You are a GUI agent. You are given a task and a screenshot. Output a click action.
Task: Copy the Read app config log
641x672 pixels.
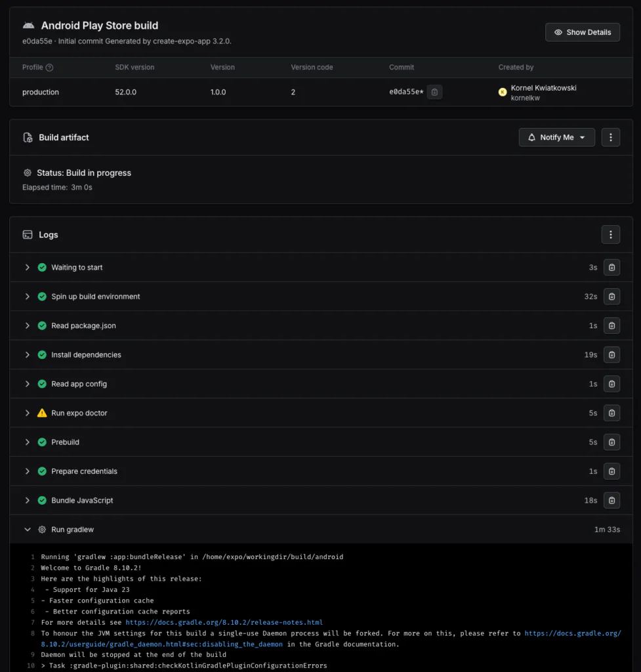pyautogui.click(x=611, y=384)
